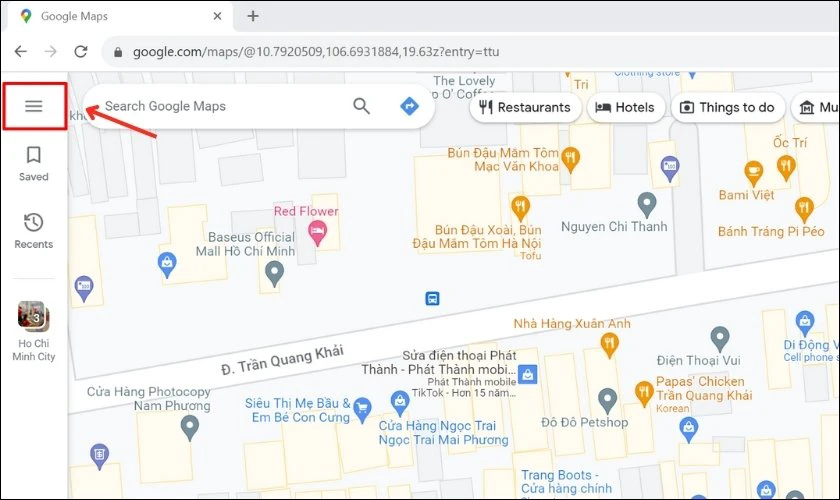Select Siêu Thị Mẹ Bầu cart pin
Viewport: 840px width, 500px height.
pyautogui.click(x=363, y=410)
